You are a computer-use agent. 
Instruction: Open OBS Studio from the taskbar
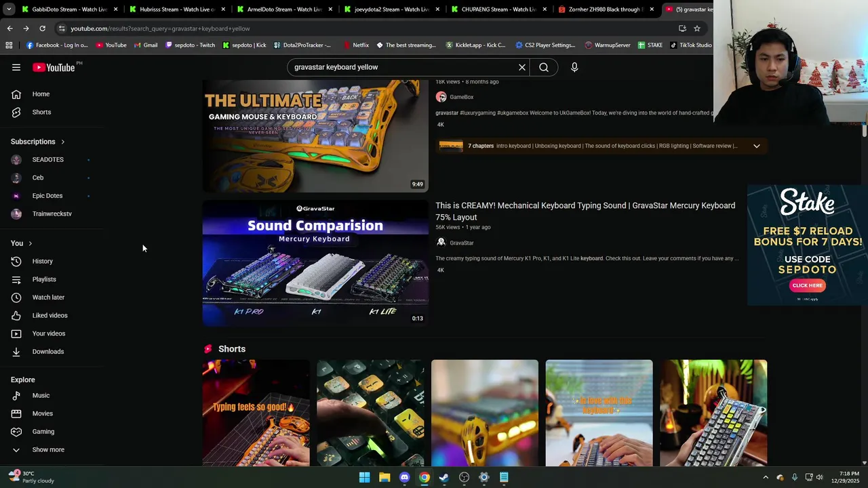(x=464, y=477)
